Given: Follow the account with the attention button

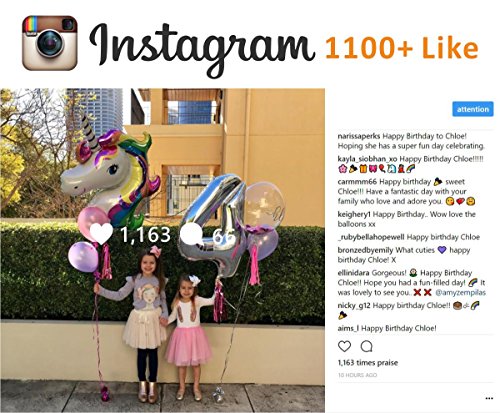Looking at the screenshot, I should [x=473, y=109].
